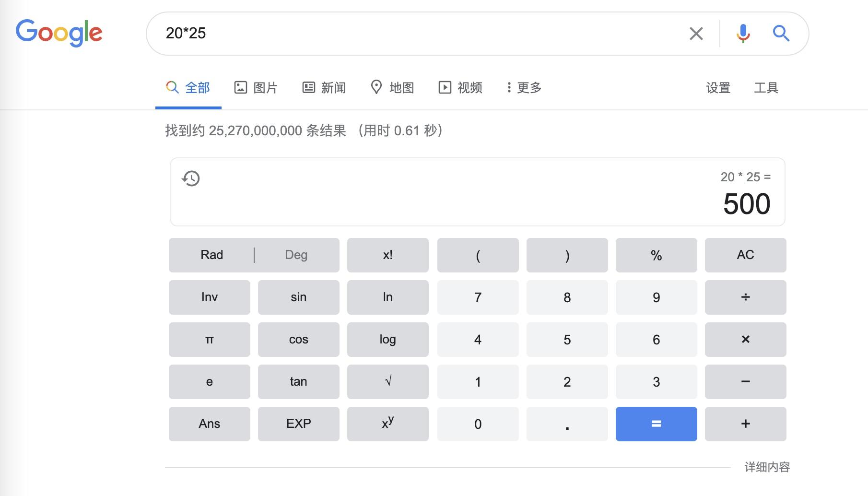Image resolution: width=868 pixels, height=496 pixels.
Task: Click the addition + key
Action: (746, 424)
